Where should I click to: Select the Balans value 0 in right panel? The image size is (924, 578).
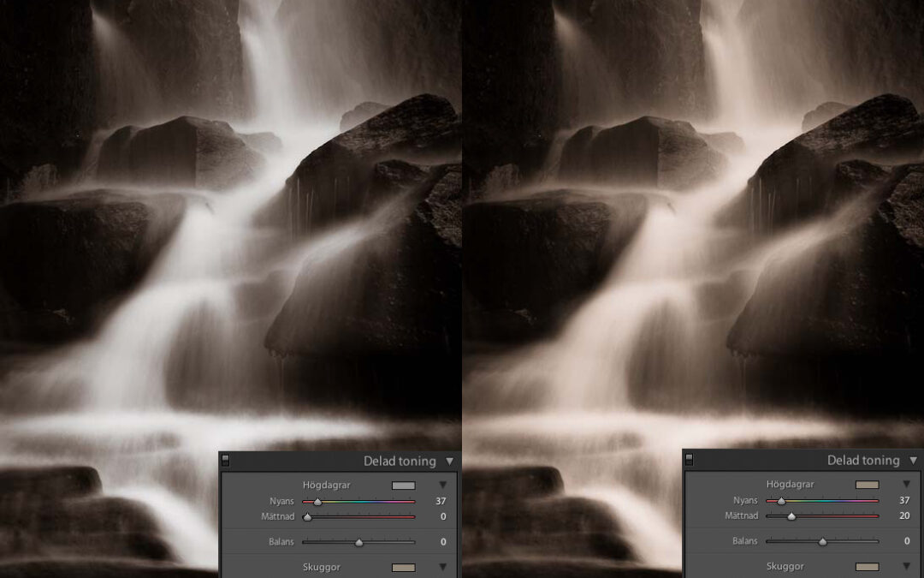pos(907,540)
